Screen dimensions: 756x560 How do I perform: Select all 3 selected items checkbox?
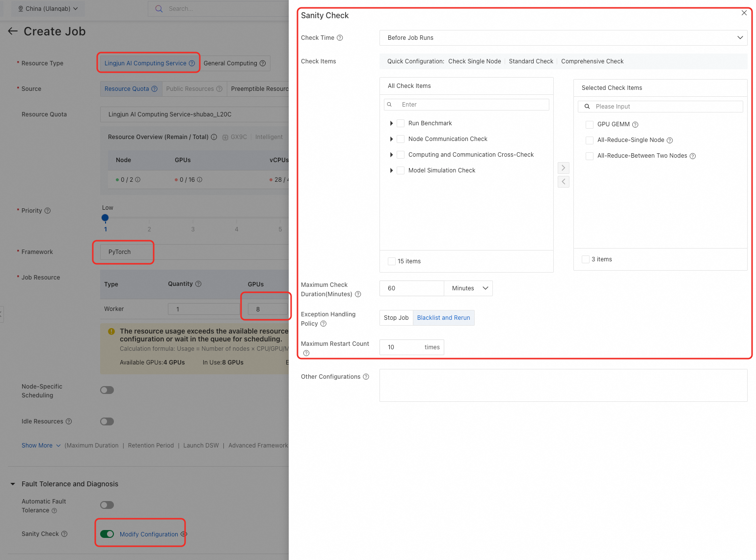[x=586, y=259]
